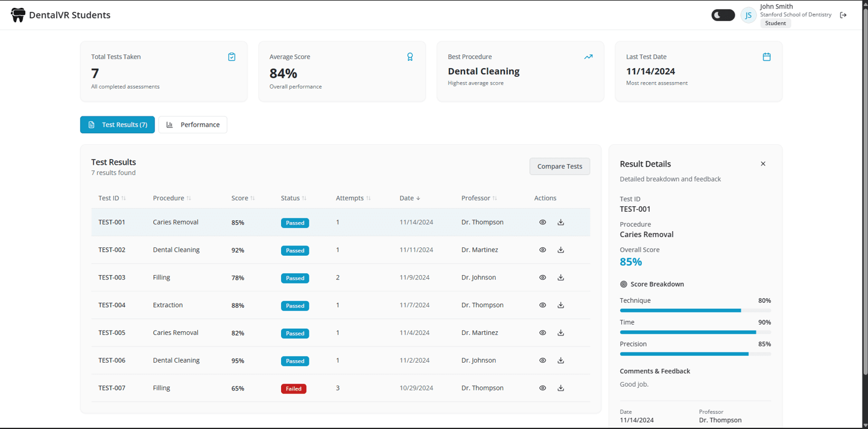Click Dr. Johnson in TEST-003 row
The height and width of the screenshot is (429, 868).
pos(478,278)
